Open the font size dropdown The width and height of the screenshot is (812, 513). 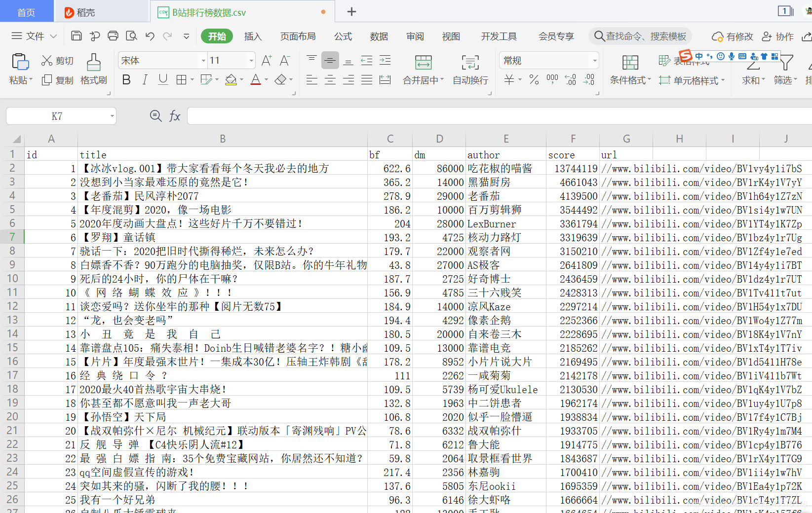(251, 61)
